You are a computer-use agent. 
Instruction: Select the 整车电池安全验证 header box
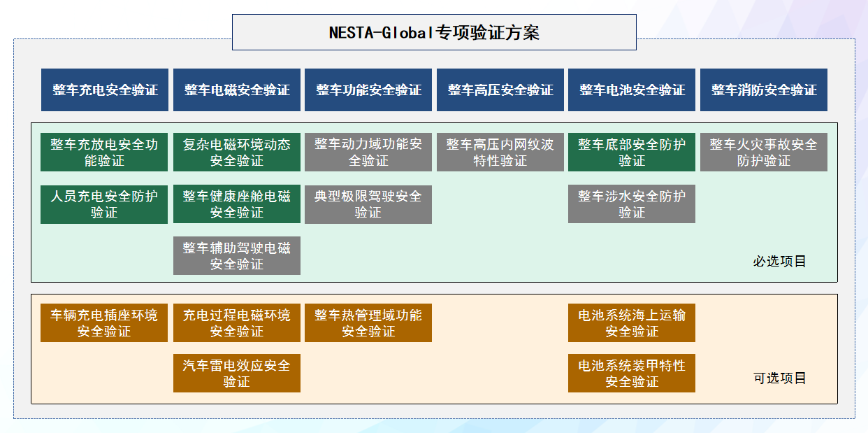(x=632, y=90)
